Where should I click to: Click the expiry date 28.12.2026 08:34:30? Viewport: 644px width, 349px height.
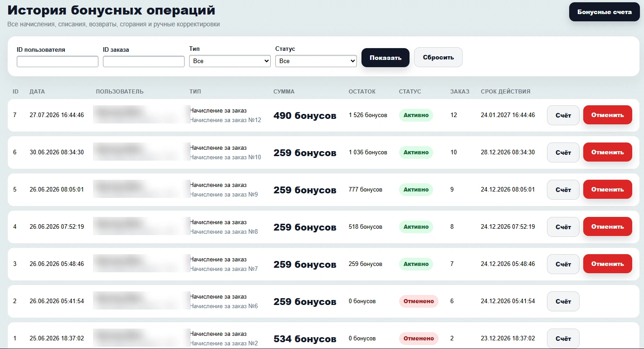[508, 152]
